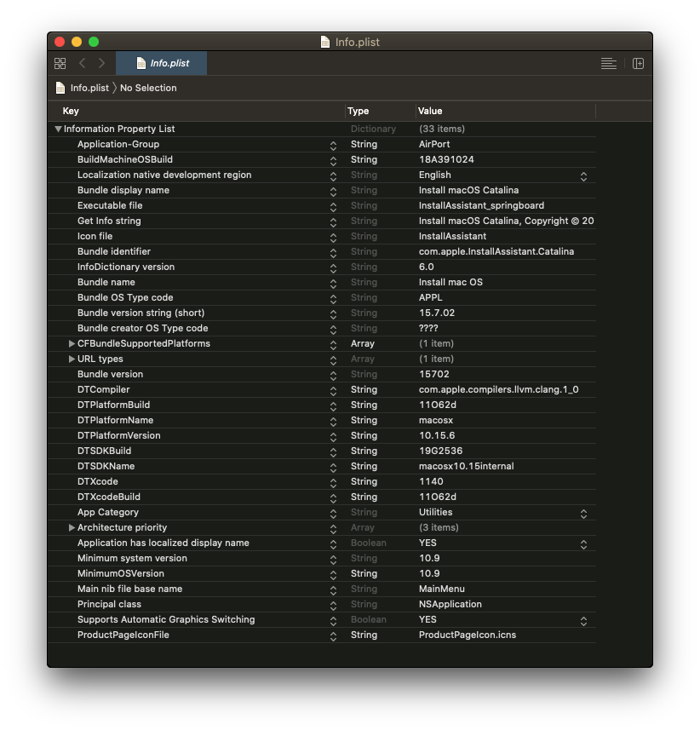Expand the CFBundleSupportedPlatforms array
The width and height of the screenshot is (700, 730).
point(72,343)
